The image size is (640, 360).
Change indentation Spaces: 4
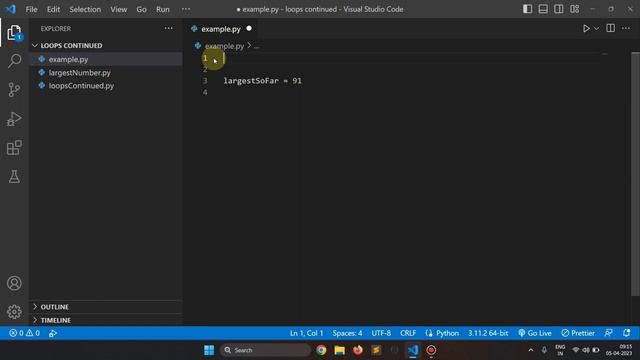pos(347,333)
